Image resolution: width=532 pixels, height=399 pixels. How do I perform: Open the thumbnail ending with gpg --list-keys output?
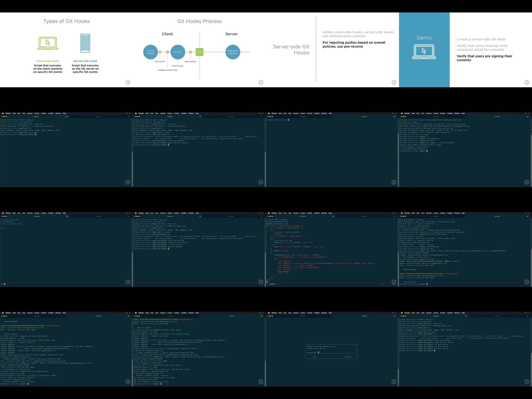coord(199,349)
